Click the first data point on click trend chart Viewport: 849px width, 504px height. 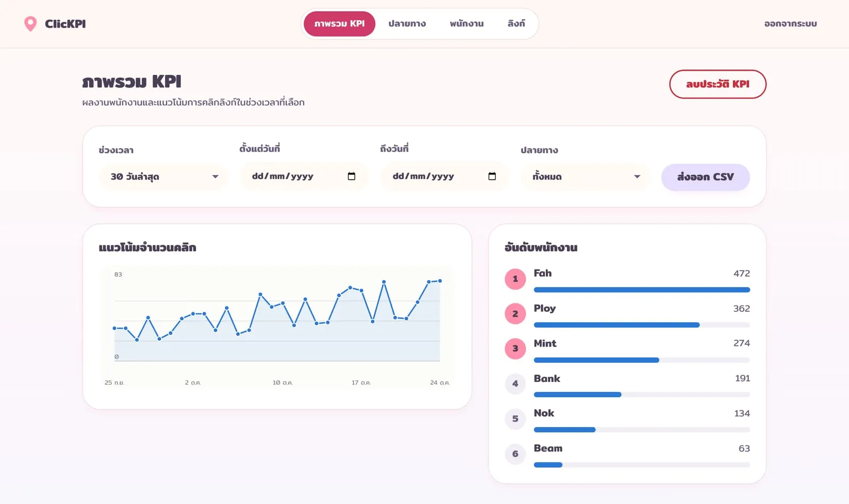click(115, 328)
